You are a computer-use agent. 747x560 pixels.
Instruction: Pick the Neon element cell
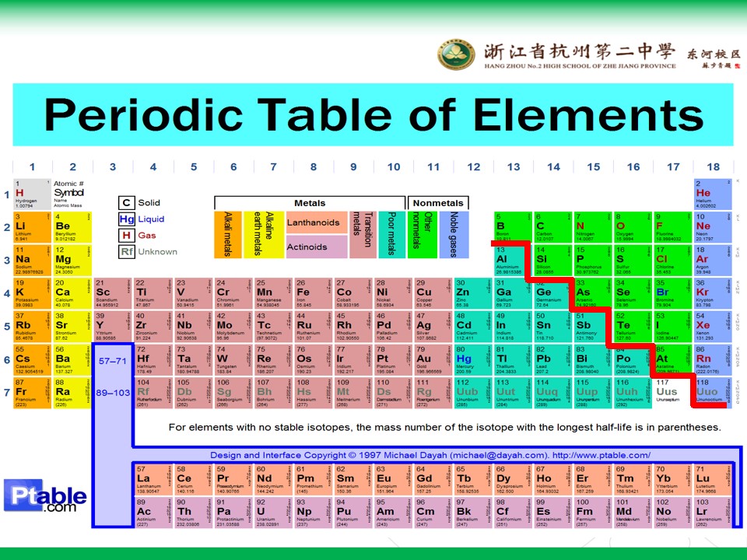click(x=714, y=227)
